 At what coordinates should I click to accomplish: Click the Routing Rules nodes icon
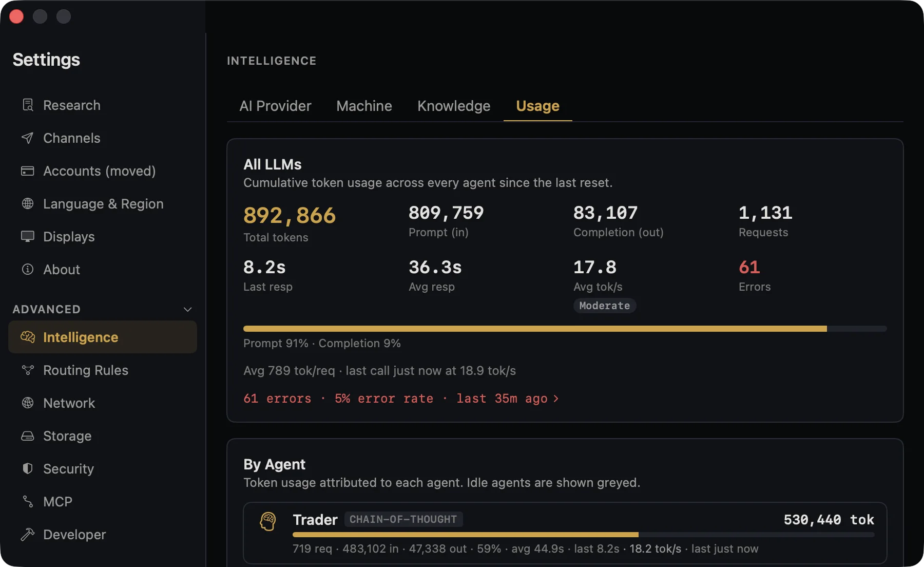[x=28, y=370]
